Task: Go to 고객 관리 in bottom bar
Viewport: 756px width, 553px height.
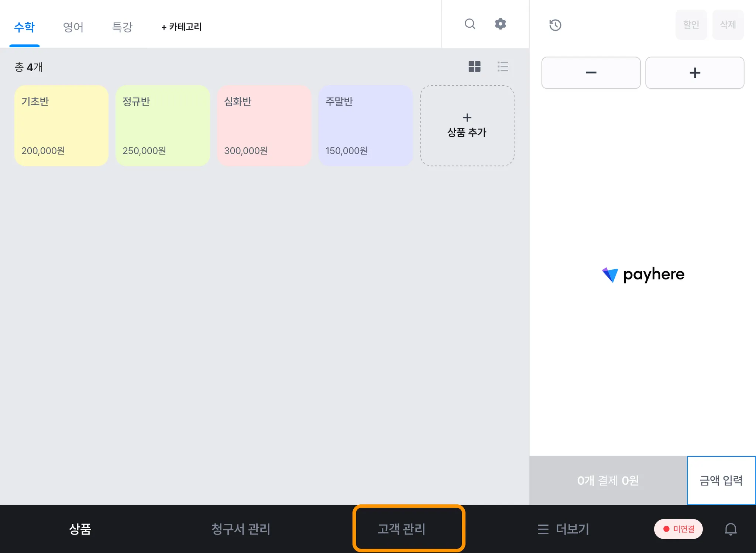Action: (401, 529)
